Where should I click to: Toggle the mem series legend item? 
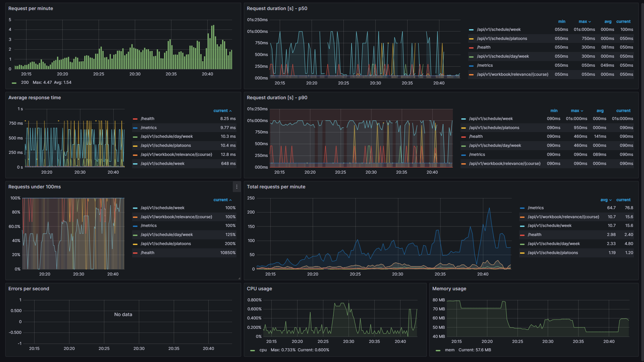click(x=449, y=350)
